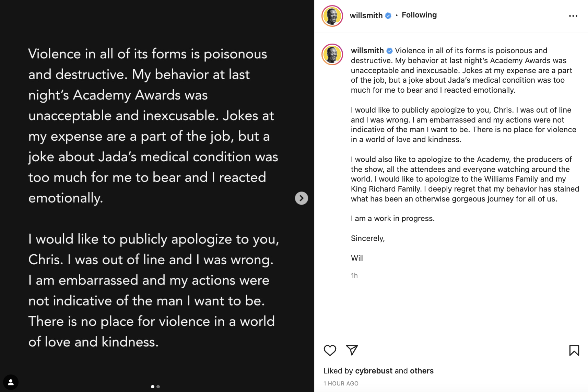Like the post with the heart icon

pyautogui.click(x=330, y=350)
